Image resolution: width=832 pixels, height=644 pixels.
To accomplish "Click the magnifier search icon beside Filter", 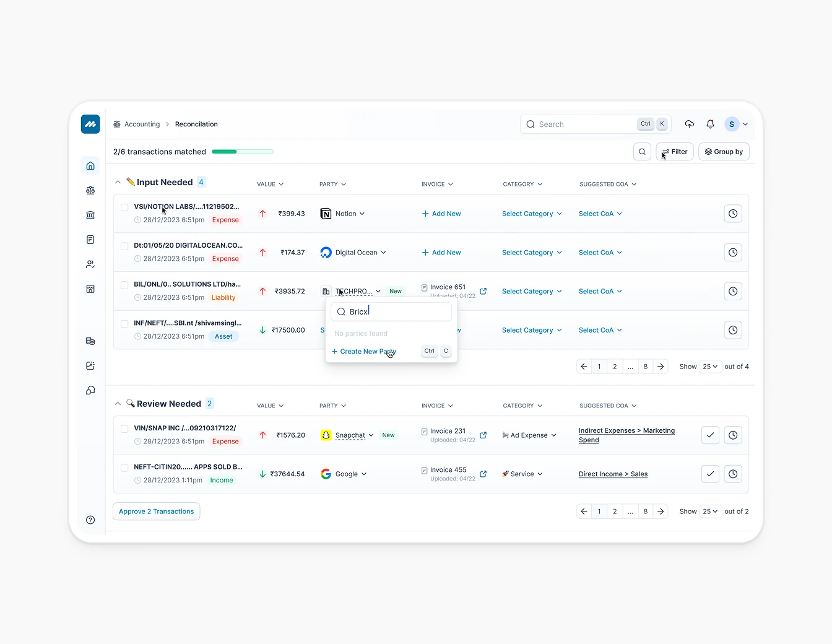I will [x=642, y=152].
